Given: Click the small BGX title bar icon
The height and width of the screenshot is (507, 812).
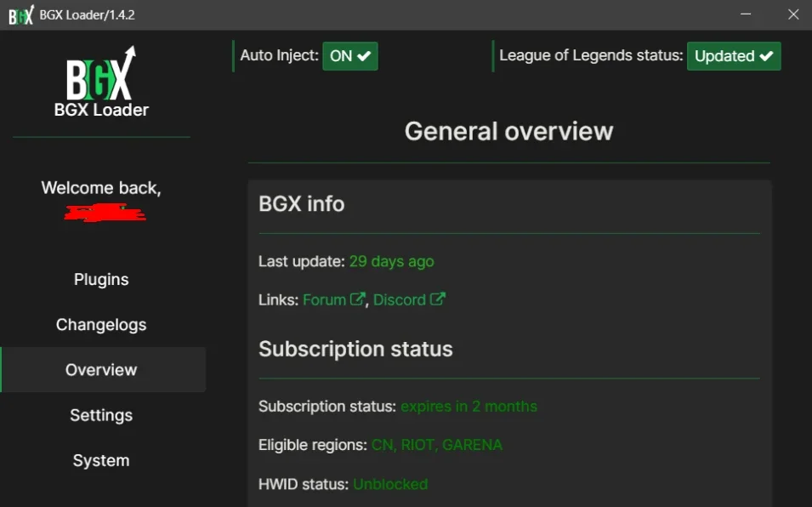Looking at the screenshot, I should click(x=21, y=15).
